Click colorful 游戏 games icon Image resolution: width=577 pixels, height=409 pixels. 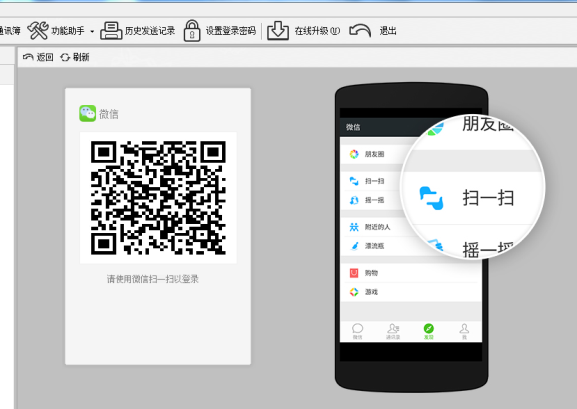[x=354, y=292]
